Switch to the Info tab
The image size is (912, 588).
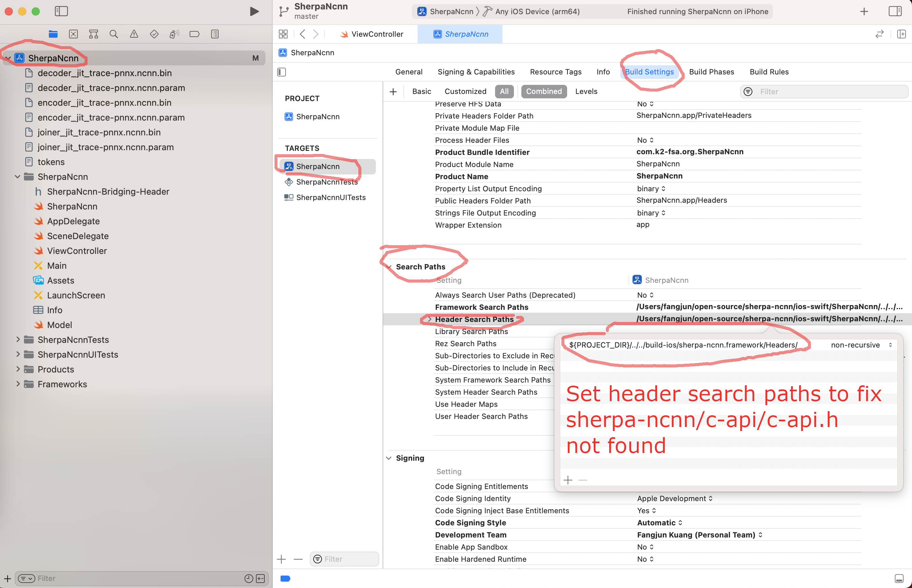(x=603, y=72)
